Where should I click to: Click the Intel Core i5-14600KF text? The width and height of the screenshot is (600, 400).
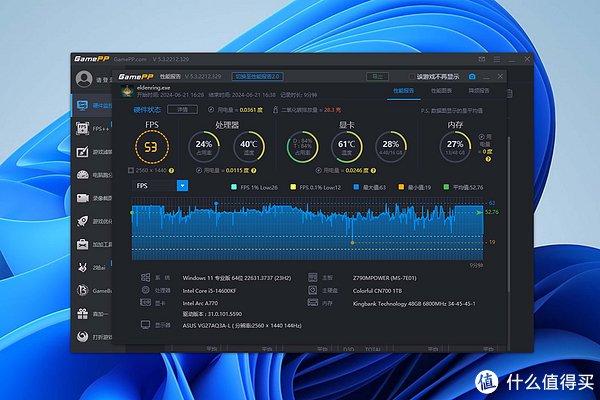pos(209,291)
